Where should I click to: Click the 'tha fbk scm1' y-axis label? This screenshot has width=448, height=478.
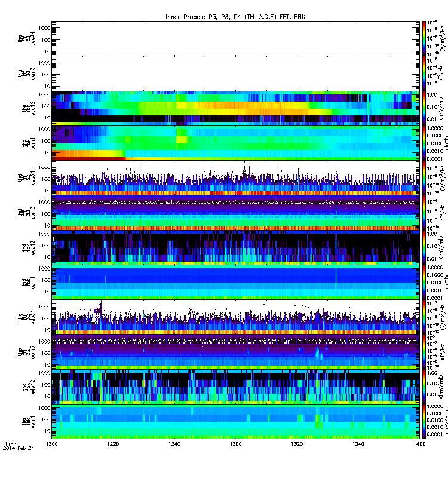click(x=29, y=143)
